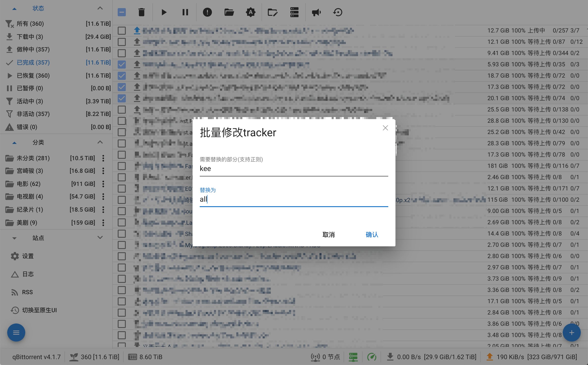
Task: Select the 美剧 (9) category
Action: click(50, 223)
